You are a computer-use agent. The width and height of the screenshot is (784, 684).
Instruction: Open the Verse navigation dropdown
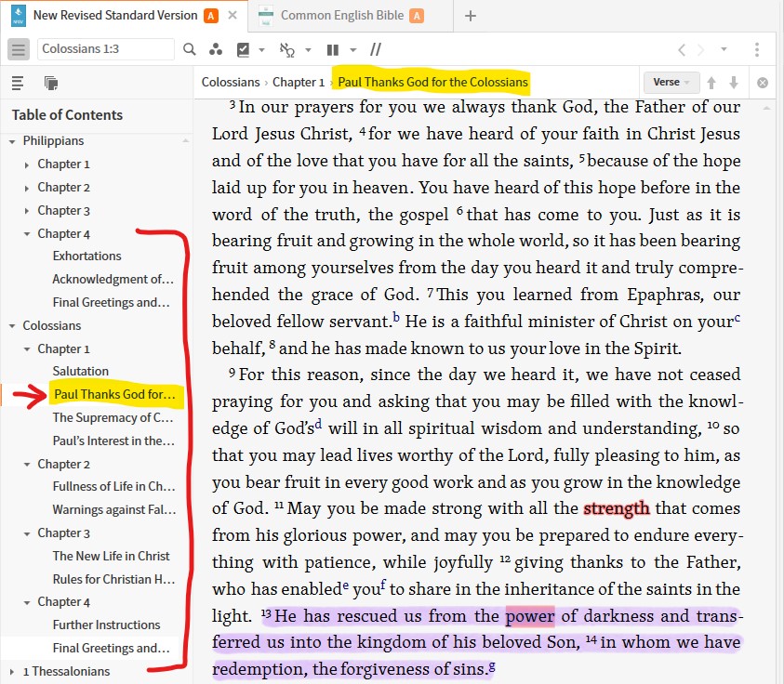(x=671, y=83)
